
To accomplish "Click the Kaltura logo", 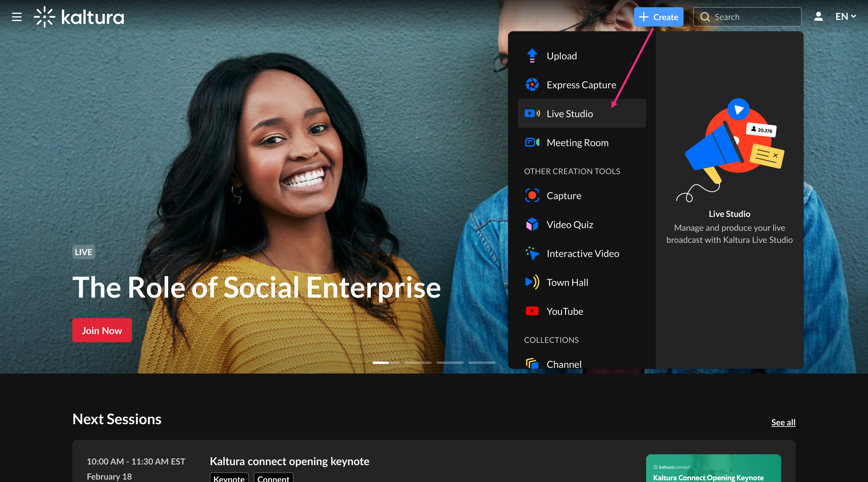I will [x=79, y=17].
